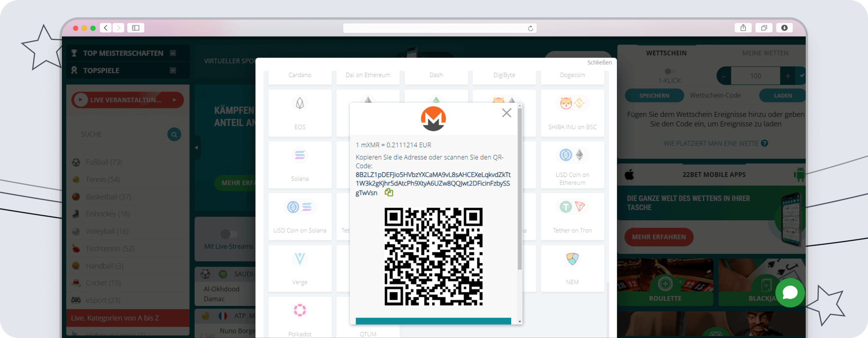Toggle the 1-Klick betting switch
This screenshot has width=868, height=338.
pos(670,71)
